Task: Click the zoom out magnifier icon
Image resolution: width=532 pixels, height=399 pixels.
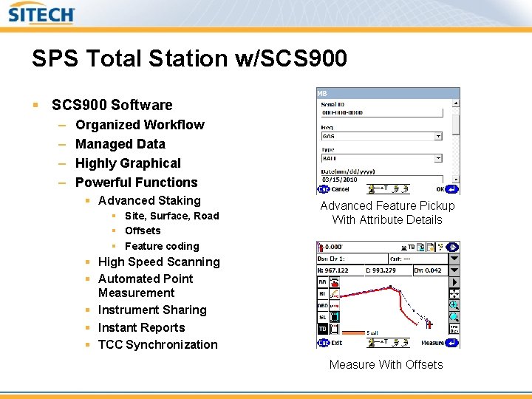Action: click(x=454, y=317)
